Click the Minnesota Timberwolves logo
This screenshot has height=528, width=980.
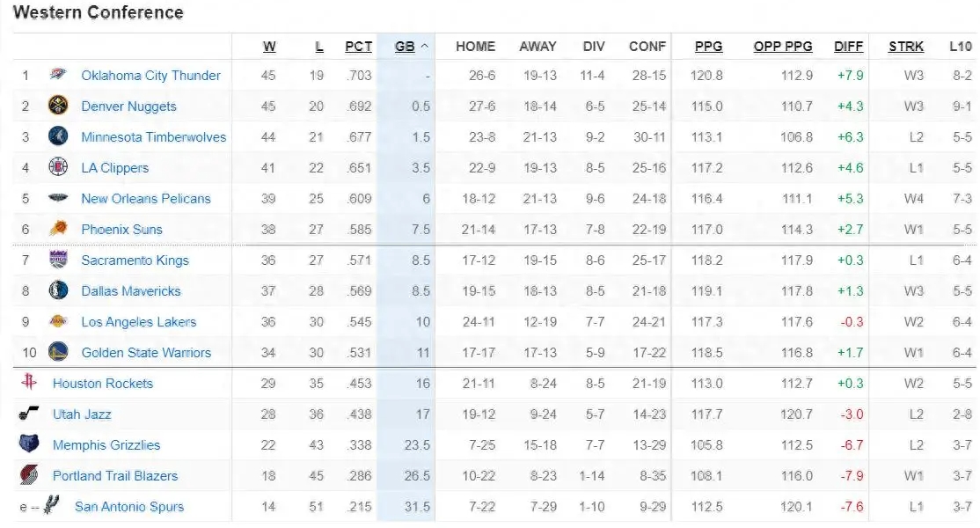pos(57,136)
